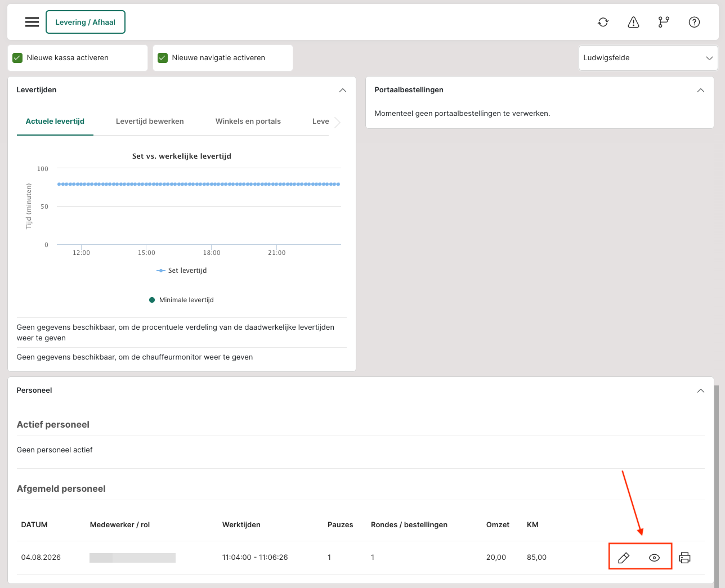The image size is (725, 588).
Task: Click the Omzet value 20,00
Action: [496, 558]
